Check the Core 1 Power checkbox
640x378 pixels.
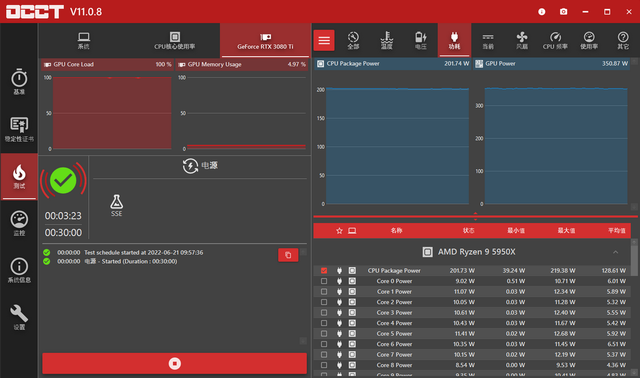point(324,291)
